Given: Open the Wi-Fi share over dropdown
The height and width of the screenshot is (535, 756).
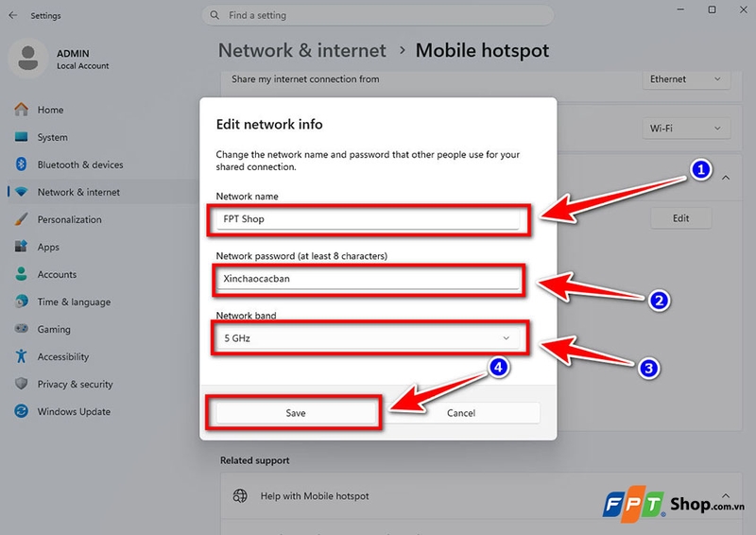Looking at the screenshot, I should [x=686, y=129].
